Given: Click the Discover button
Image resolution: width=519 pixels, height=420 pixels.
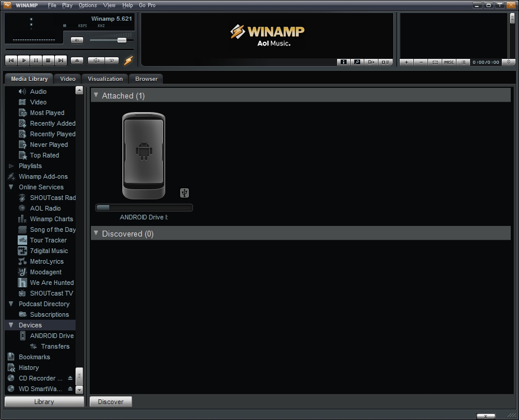Looking at the screenshot, I should (110, 402).
